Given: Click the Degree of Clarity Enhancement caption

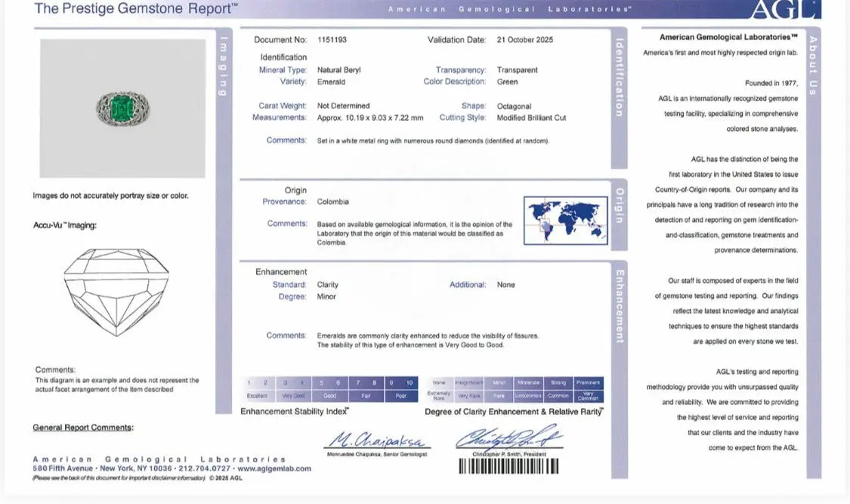Looking at the screenshot, I should click(x=514, y=412).
